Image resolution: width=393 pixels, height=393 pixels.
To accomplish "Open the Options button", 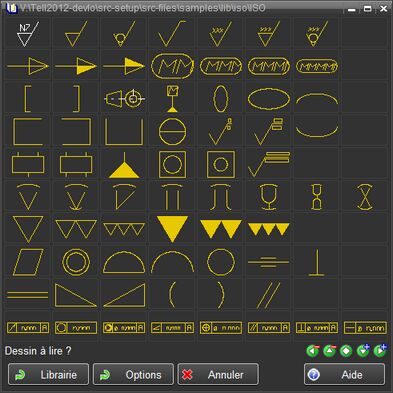I will [x=133, y=374].
